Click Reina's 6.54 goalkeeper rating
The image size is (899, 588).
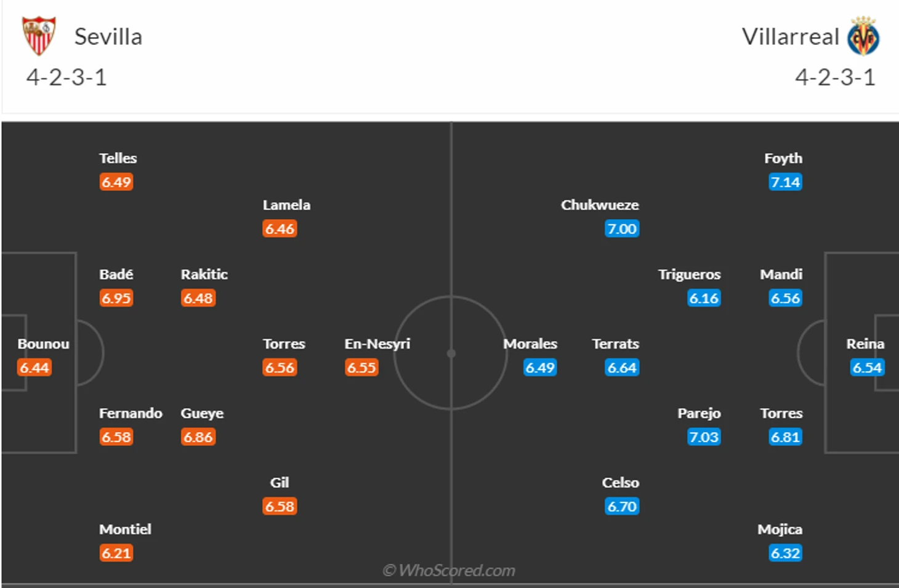867,368
